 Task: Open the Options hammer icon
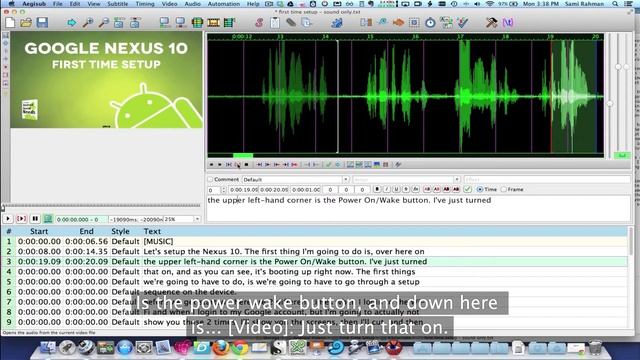(x=491, y=22)
